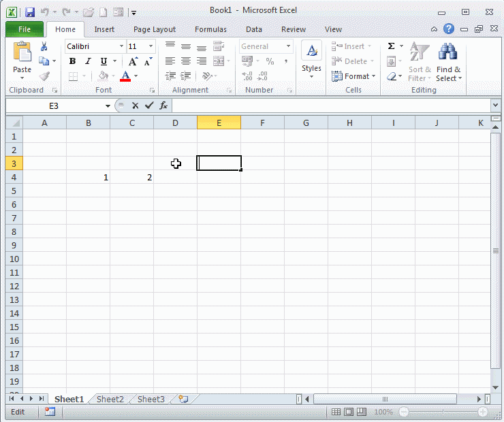Click the Cut scissors icon
504x422 pixels.
click(x=44, y=46)
